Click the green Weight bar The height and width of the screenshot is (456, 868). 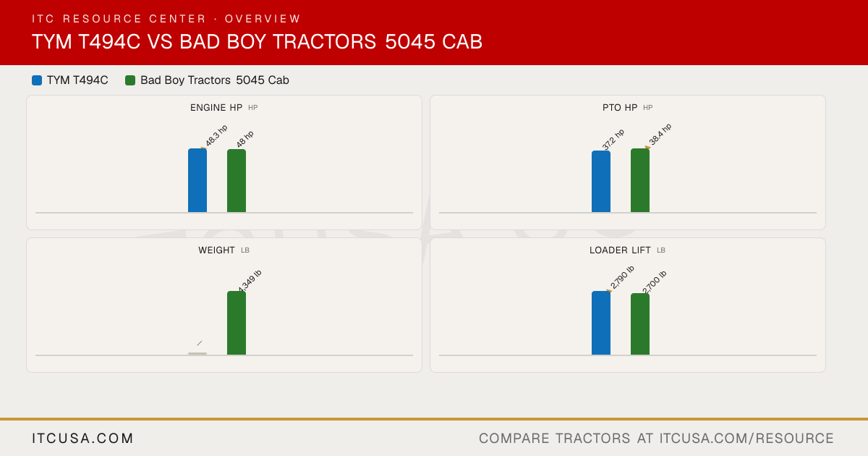[237, 323]
